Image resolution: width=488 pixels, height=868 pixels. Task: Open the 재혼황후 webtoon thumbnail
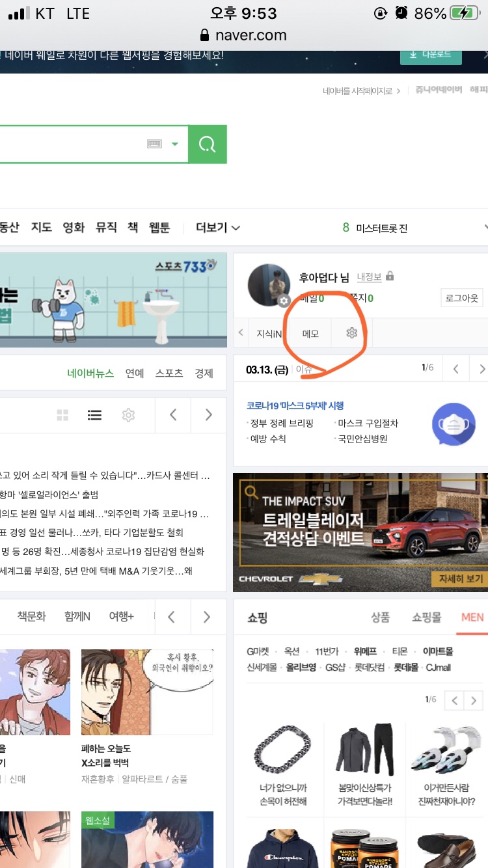pyautogui.click(x=147, y=692)
